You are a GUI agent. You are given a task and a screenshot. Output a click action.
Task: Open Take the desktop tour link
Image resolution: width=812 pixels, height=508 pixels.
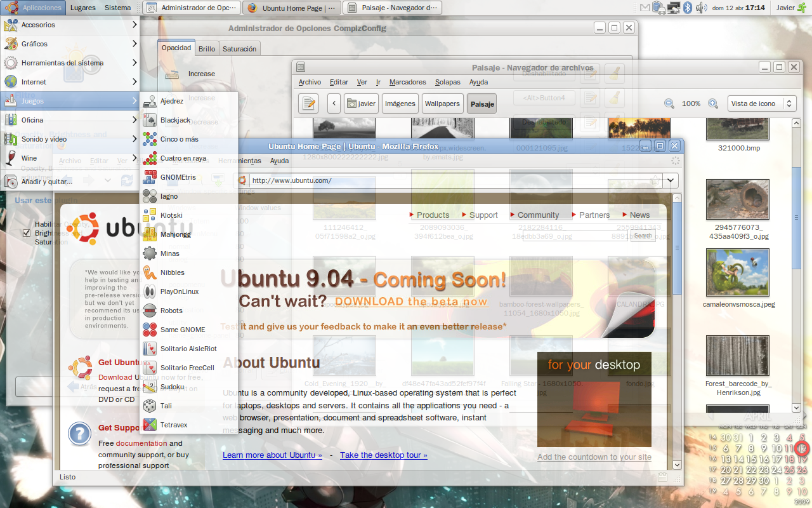pos(384,455)
